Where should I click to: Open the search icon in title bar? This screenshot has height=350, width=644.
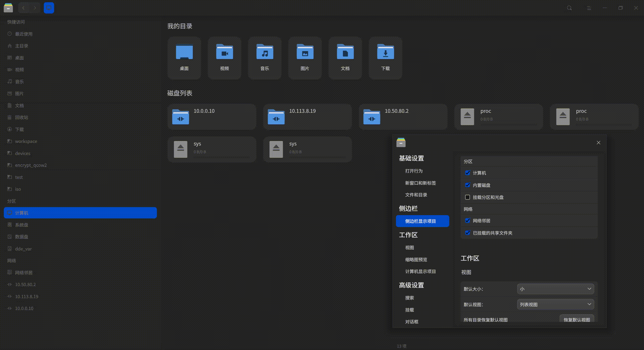pos(569,8)
